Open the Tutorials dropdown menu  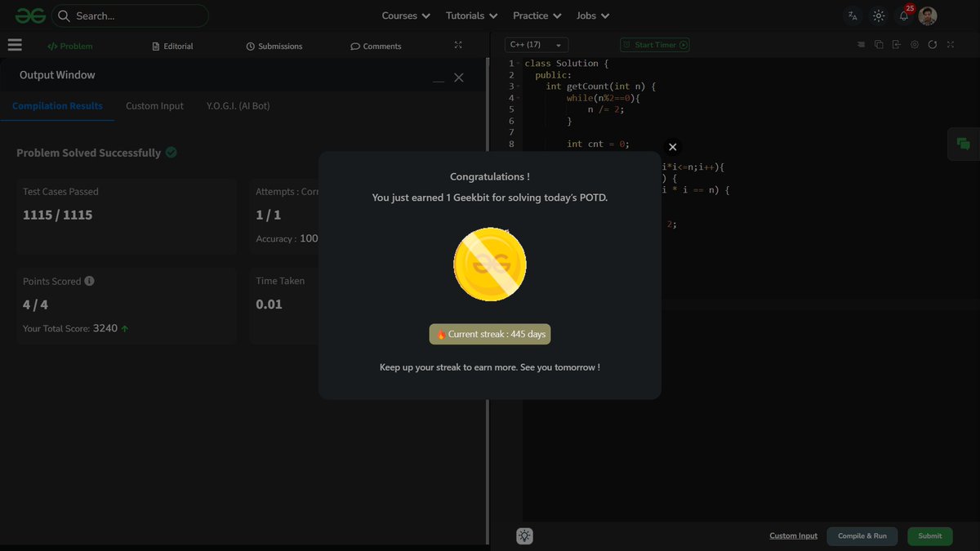coord(471,16)
